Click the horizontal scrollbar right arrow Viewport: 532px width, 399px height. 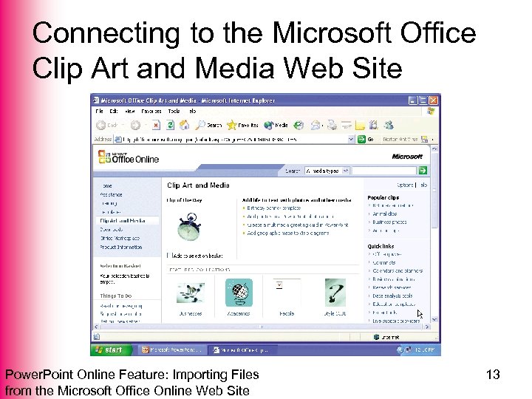[427, 327]
